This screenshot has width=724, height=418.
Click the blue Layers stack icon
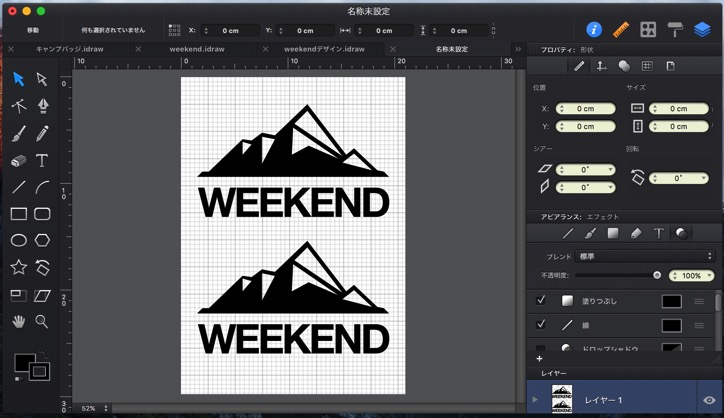pyautogui.click(x=702, y=29)
